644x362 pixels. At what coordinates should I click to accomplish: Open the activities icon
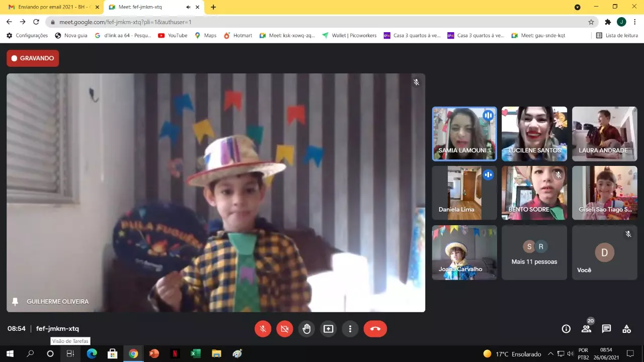point(626,329)
